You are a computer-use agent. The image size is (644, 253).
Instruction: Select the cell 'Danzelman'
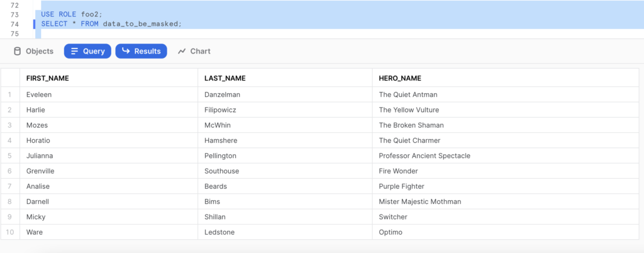(x=285, y=94)
